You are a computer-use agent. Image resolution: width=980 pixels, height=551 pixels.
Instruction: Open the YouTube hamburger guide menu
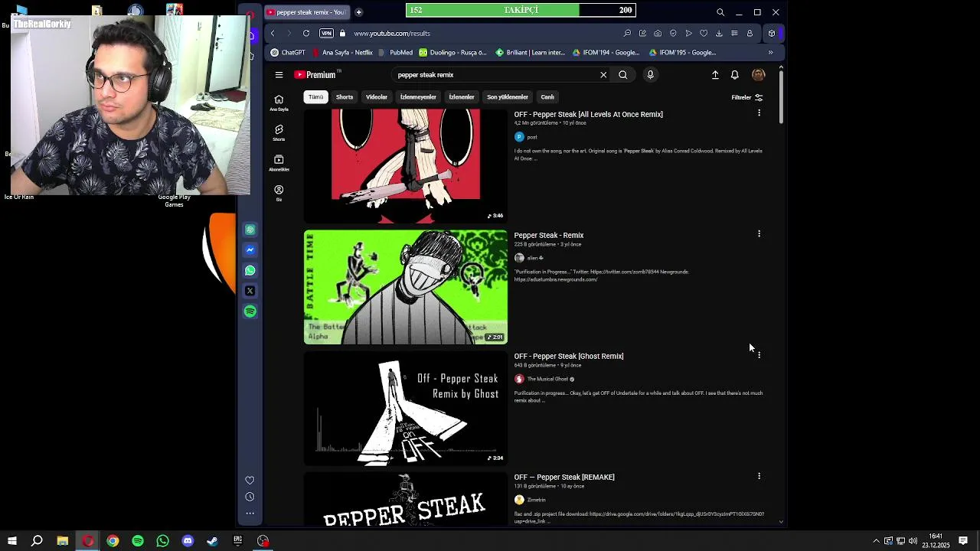(279, 75)
